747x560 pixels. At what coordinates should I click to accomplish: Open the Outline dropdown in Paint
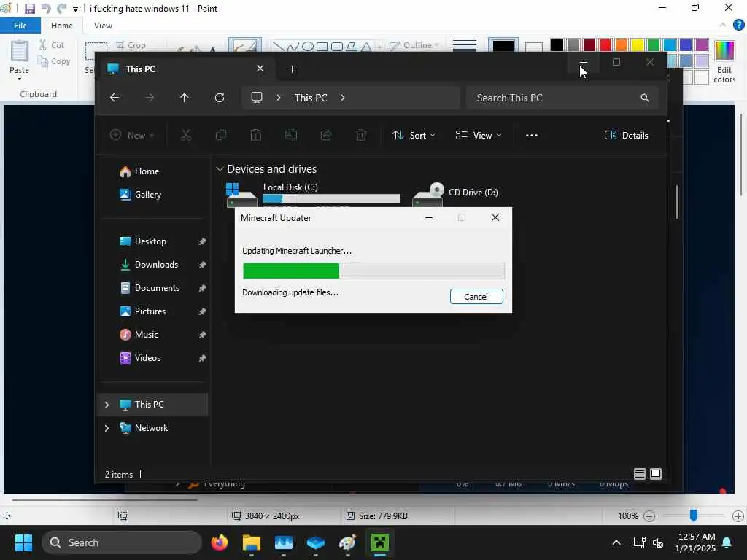coord(414,45)
